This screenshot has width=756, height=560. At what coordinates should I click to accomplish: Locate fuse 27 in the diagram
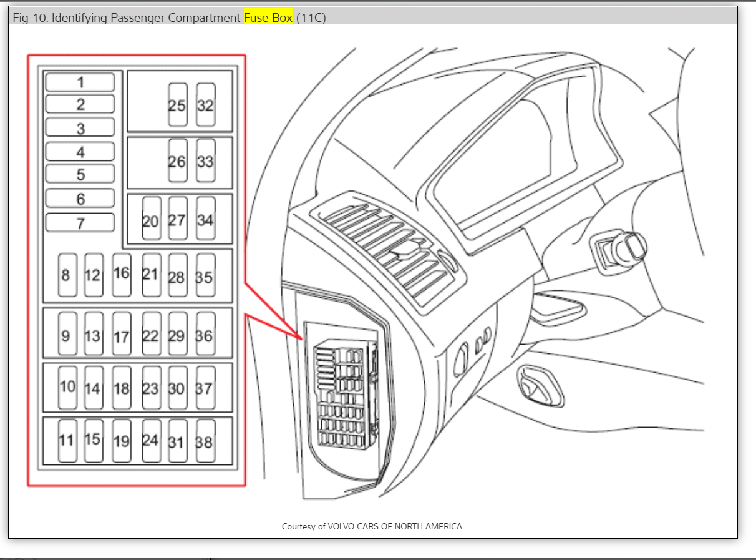click(177, 219)
